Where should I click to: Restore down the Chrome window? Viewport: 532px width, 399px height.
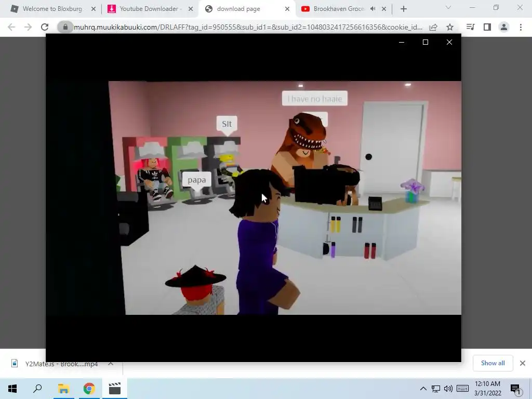(x=496, y=7)
